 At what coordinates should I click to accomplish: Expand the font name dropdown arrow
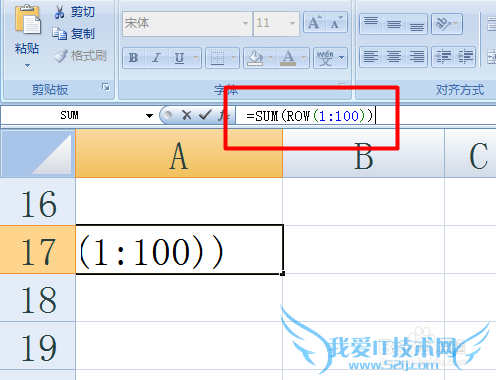click(246, 23)
